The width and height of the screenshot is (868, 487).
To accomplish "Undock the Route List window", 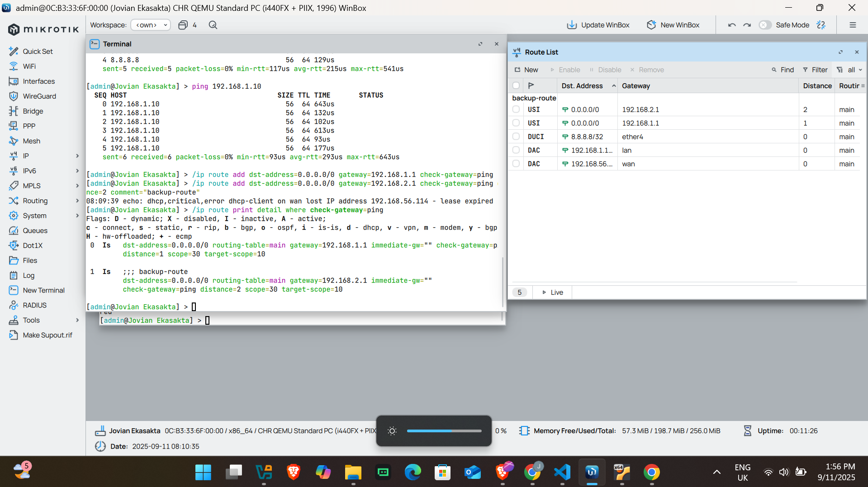I will [840, 52].
